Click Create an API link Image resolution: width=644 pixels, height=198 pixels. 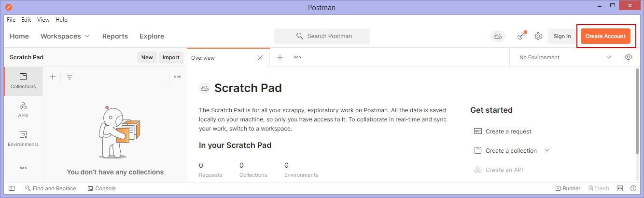click(x=504, y=170)
